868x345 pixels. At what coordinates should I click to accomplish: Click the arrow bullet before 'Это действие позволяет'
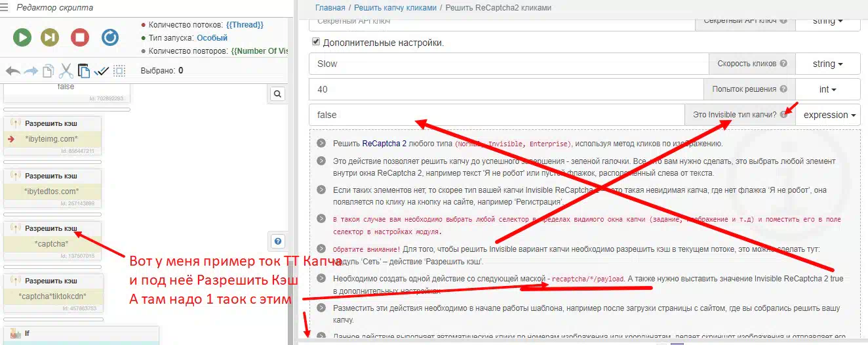click(321, 161)
